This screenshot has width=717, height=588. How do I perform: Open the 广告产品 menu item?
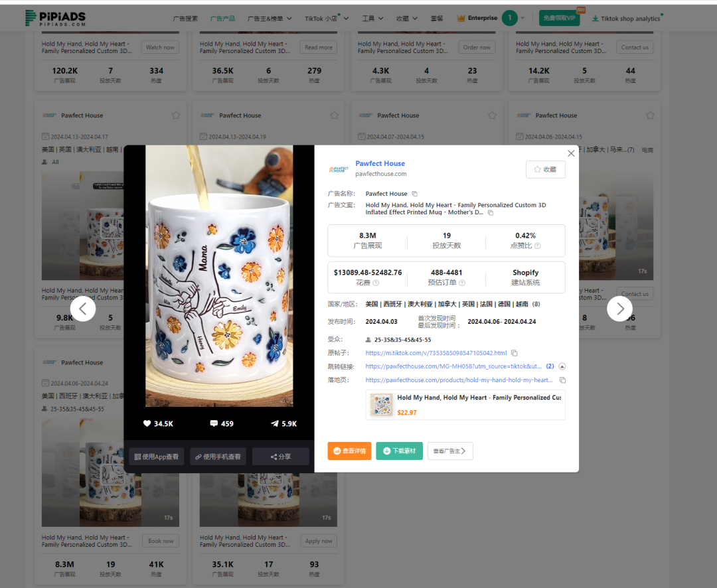(x=222, y=19)
